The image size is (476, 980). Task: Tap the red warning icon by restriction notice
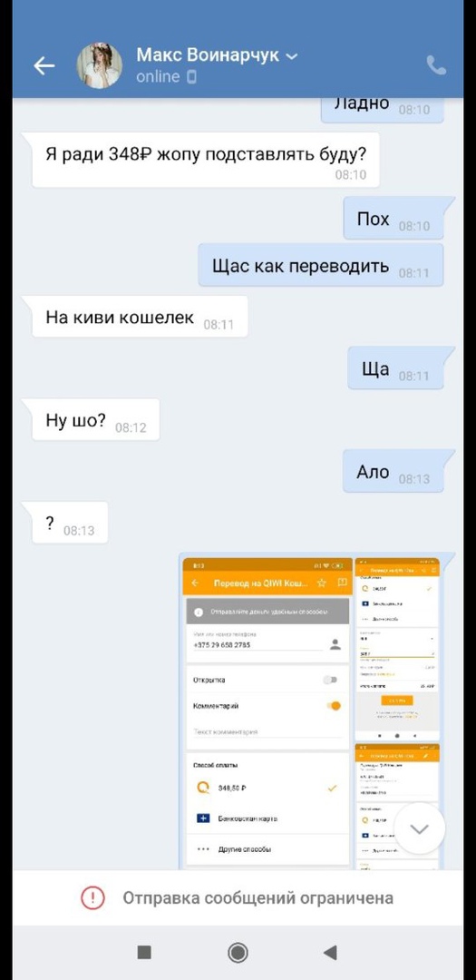[93, 898]
